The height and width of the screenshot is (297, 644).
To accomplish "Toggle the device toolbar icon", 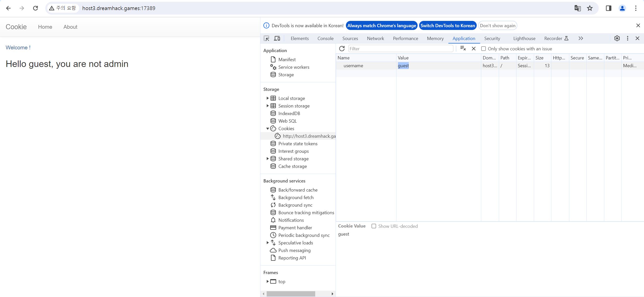I will pos(277,38).
